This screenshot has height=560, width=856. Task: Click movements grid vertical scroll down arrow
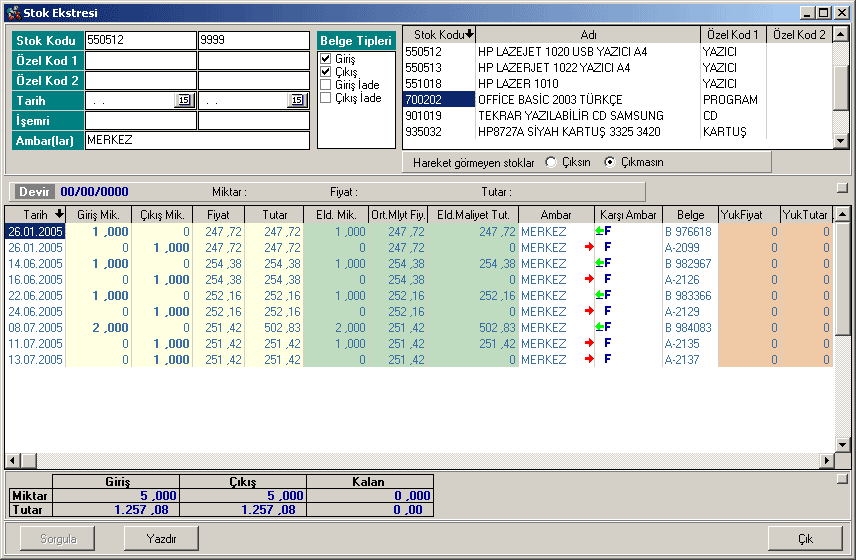pos(842,444)
